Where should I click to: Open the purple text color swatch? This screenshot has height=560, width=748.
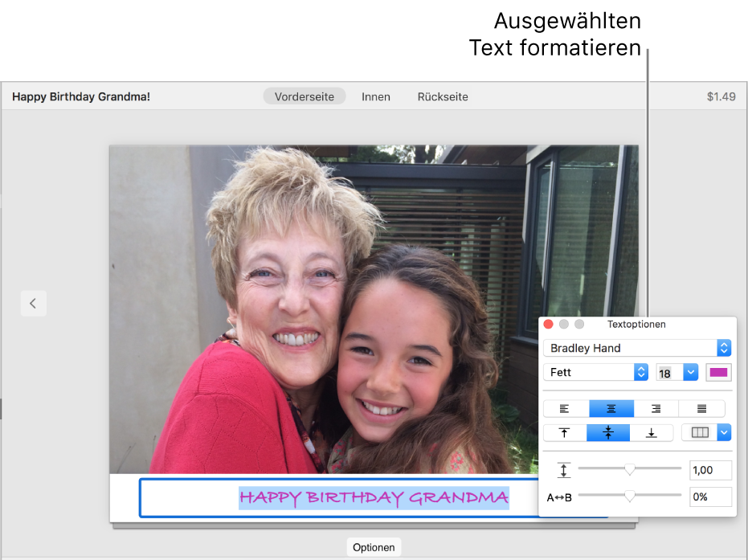coord(718,372)
